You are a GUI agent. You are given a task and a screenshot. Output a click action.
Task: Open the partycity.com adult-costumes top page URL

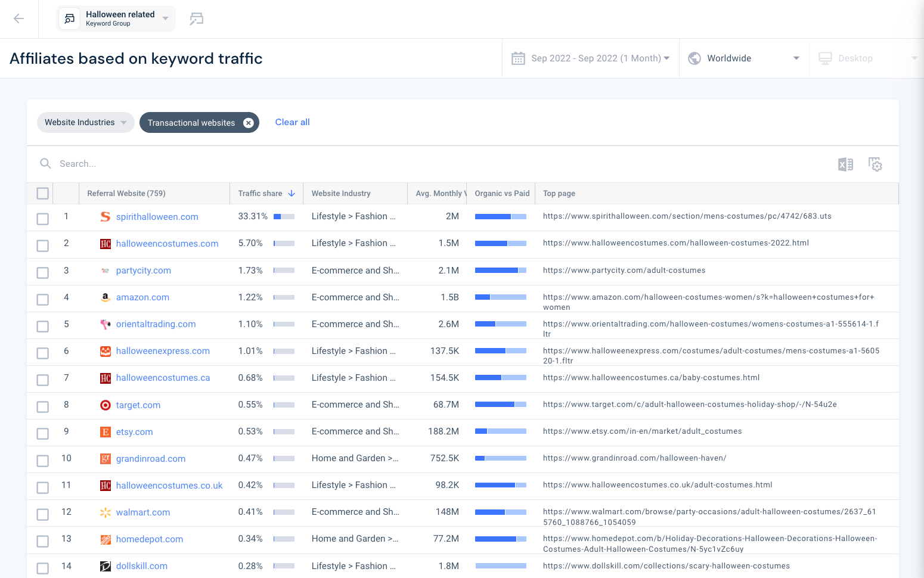(624, 271)
